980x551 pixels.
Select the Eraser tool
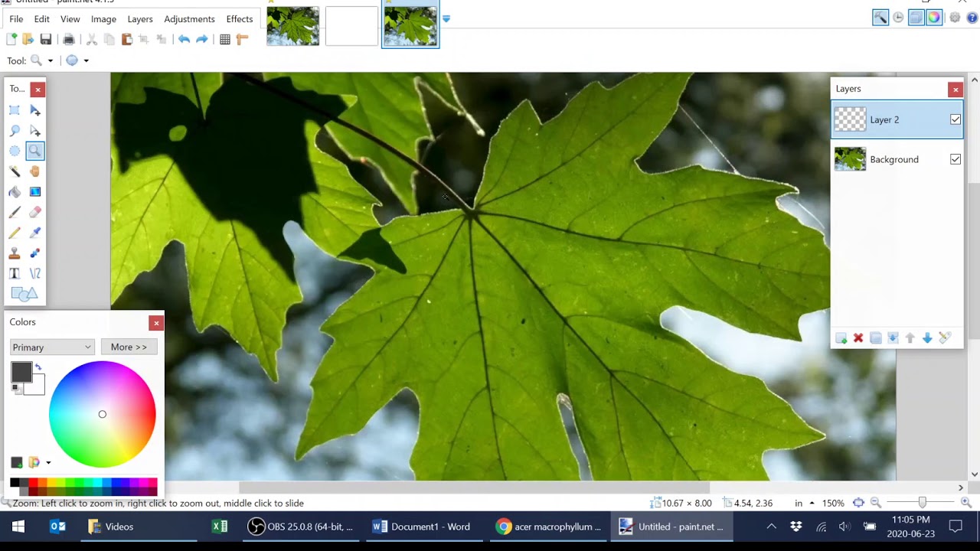(x=34, y=212)
